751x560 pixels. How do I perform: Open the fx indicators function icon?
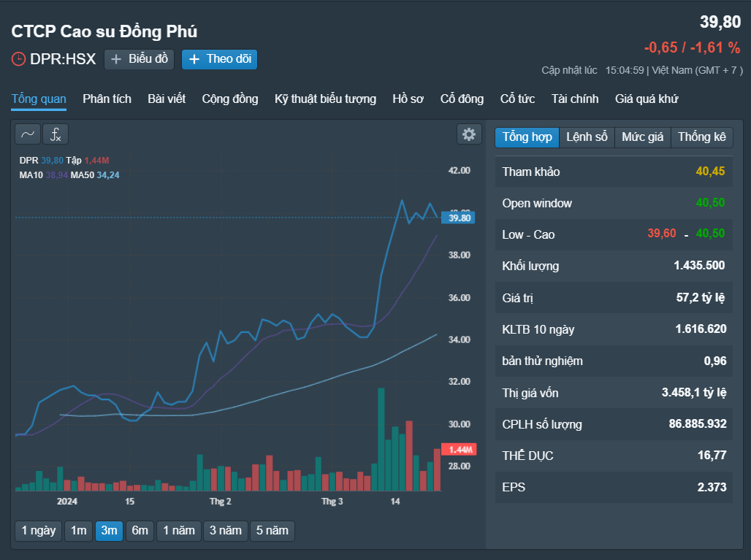(56, 134)
